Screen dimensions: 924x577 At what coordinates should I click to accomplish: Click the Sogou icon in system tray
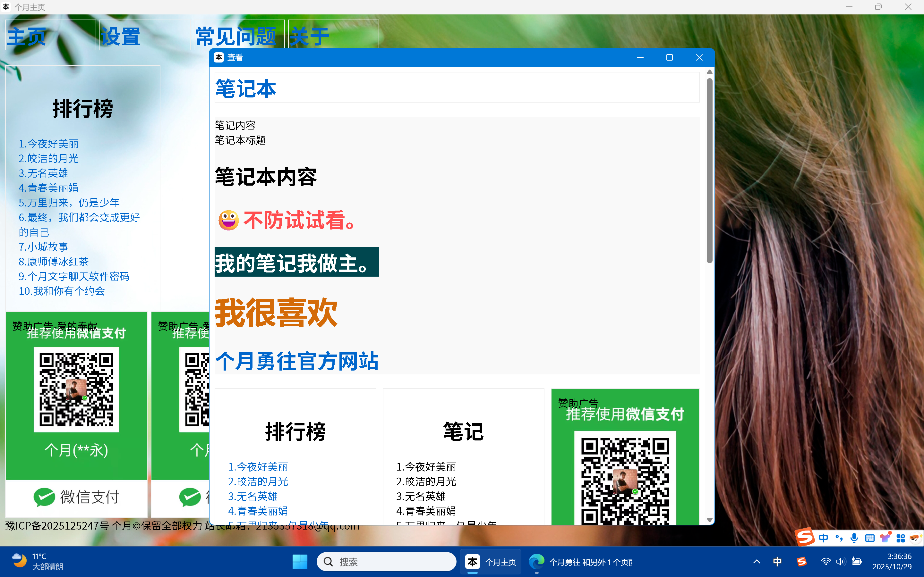tap(801, 561)
